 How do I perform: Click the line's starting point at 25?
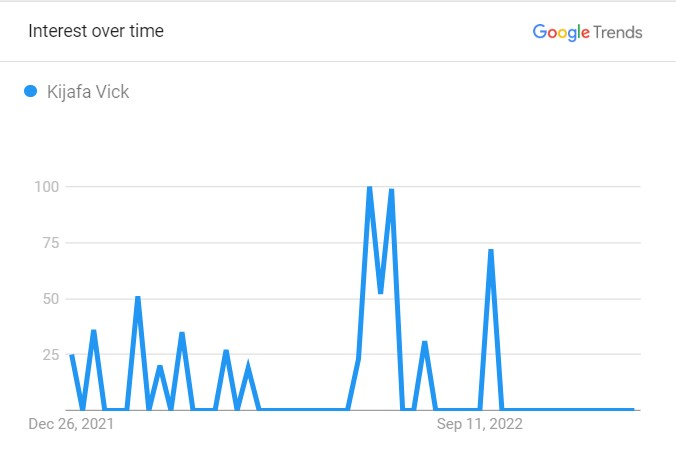(72, 355)
